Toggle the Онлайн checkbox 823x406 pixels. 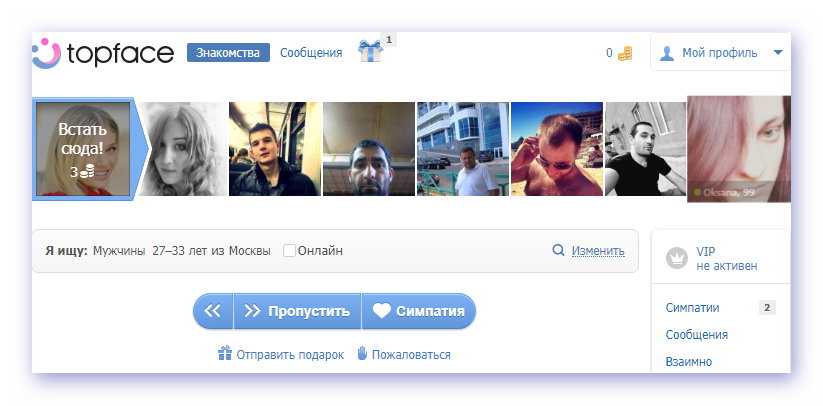coord(289,251)
